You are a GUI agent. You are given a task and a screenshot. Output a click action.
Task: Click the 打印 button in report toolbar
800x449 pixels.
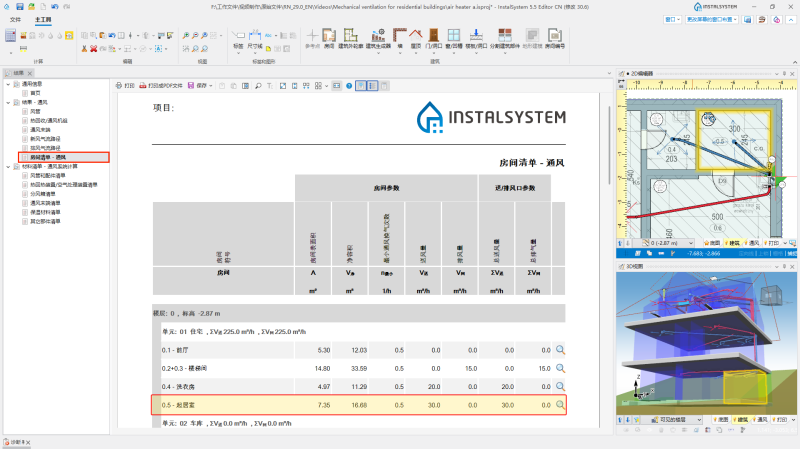(125, 86)
